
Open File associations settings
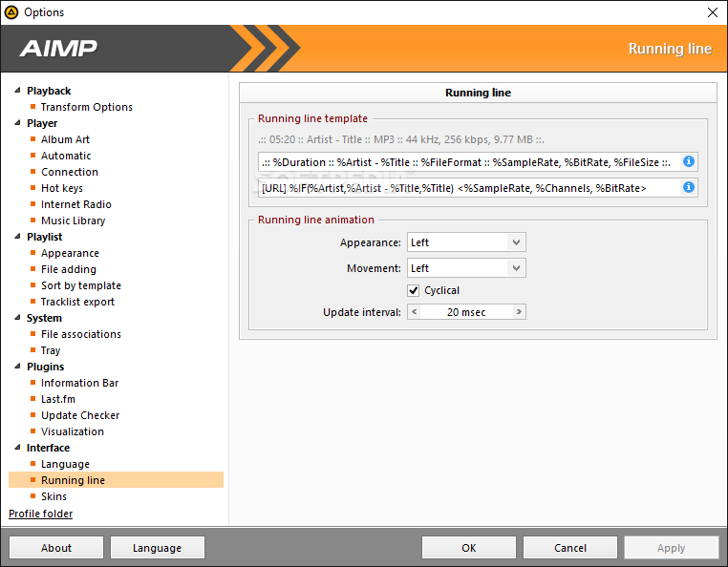click(x=81, y=334)
